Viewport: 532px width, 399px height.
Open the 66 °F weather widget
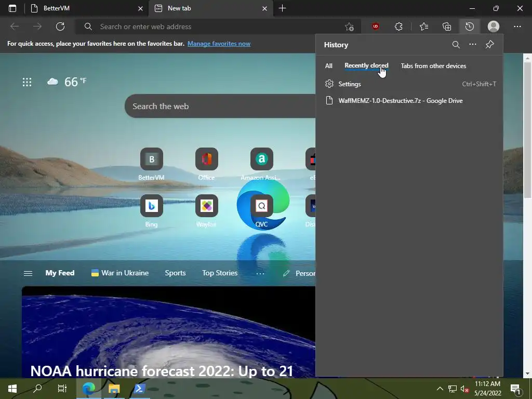tap(67, 82)
